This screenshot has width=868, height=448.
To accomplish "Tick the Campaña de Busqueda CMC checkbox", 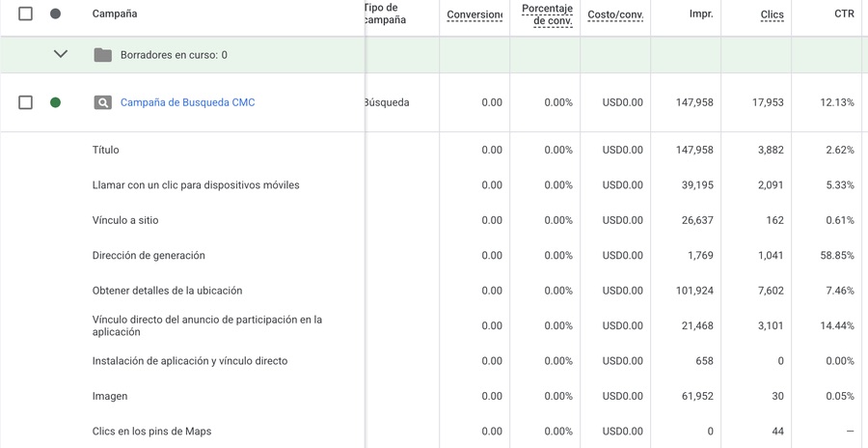I will (25, 102).
